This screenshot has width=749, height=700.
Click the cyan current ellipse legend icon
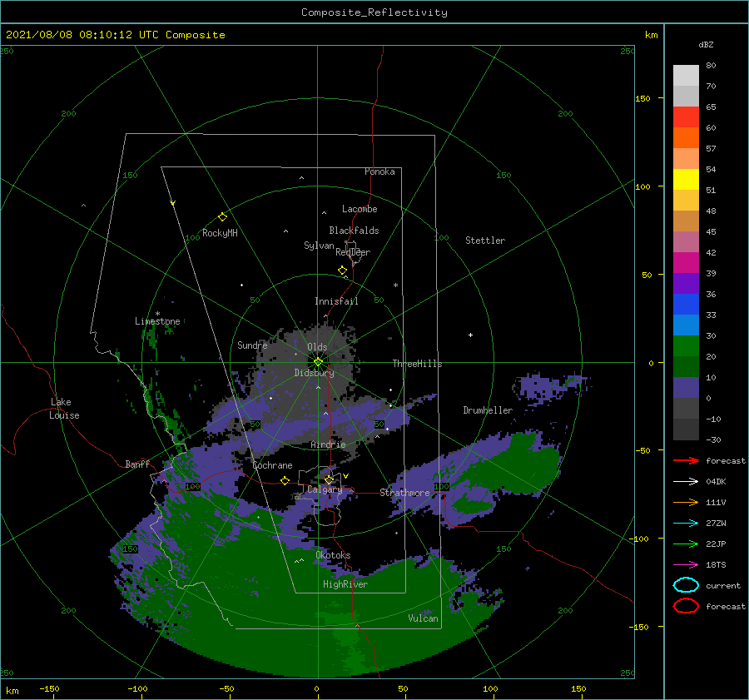(x=686, y=585)
